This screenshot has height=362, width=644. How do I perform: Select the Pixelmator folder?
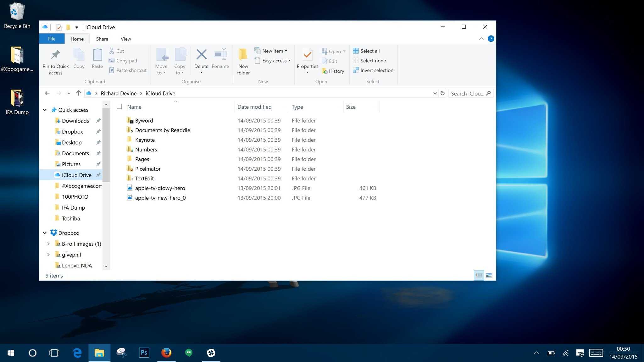click(148, 169)
